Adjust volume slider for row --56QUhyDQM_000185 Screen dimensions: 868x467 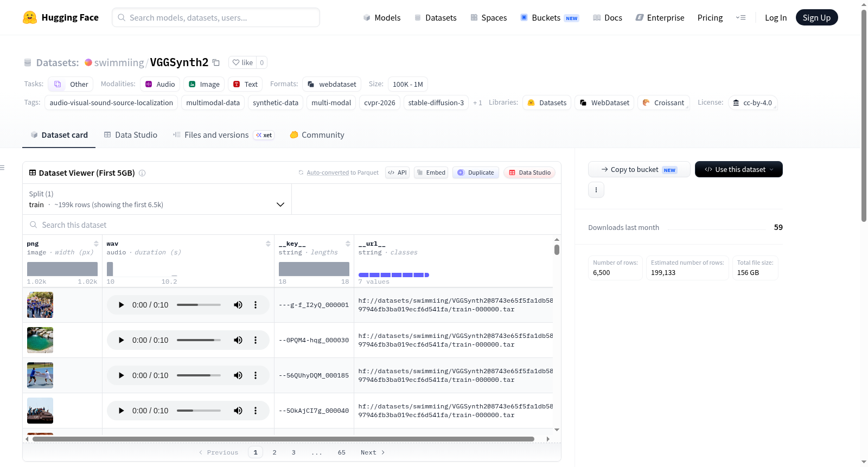(199, 375)
